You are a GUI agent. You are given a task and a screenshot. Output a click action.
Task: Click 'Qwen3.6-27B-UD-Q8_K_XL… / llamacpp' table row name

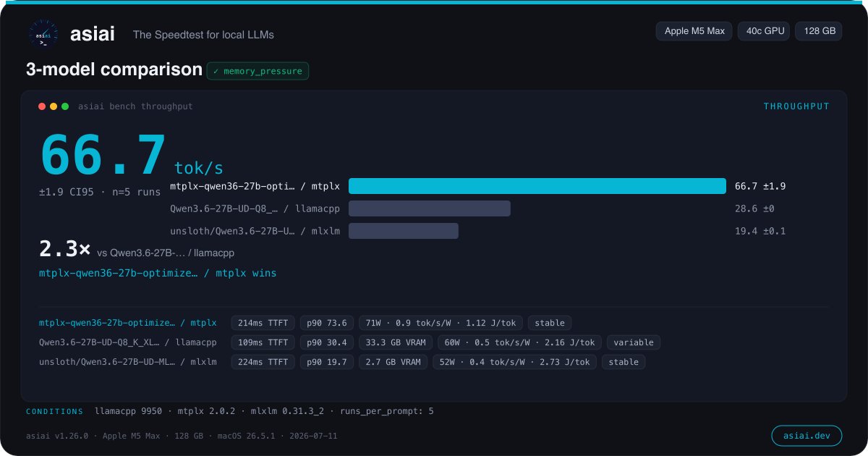click(128, 342)
